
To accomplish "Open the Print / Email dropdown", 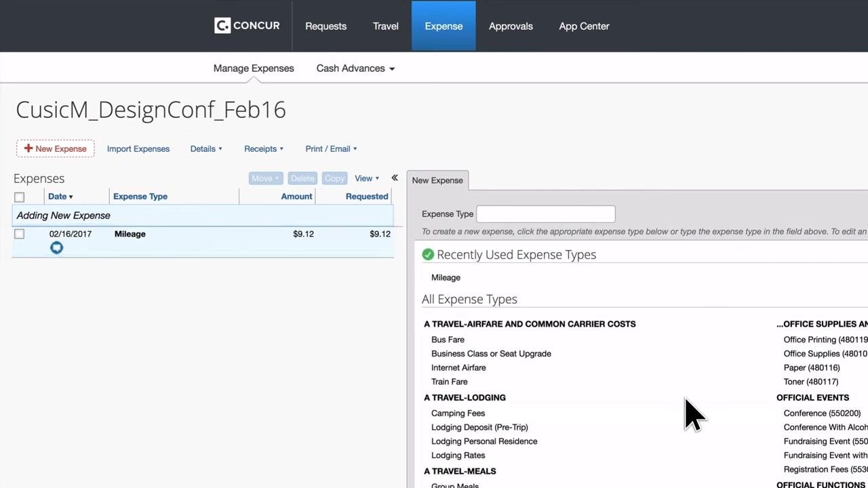I will click(331, 148).
